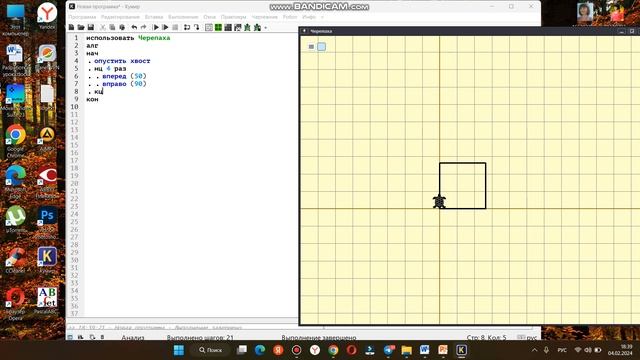Open the Kumir desktop shortcut with K icon
This screenshot has width=640, height=360.
pos(47,260)
